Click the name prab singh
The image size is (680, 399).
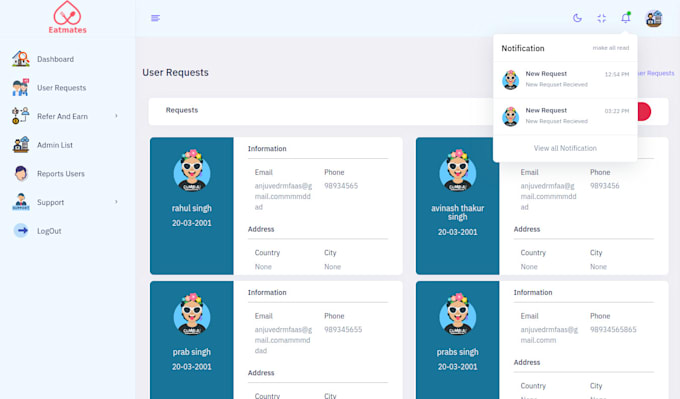coord(192,352)
